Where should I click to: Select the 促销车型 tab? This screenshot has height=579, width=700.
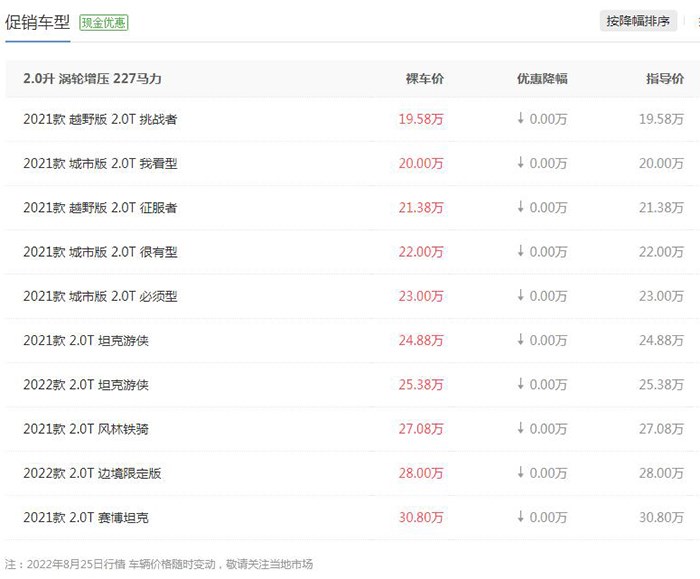38,22
